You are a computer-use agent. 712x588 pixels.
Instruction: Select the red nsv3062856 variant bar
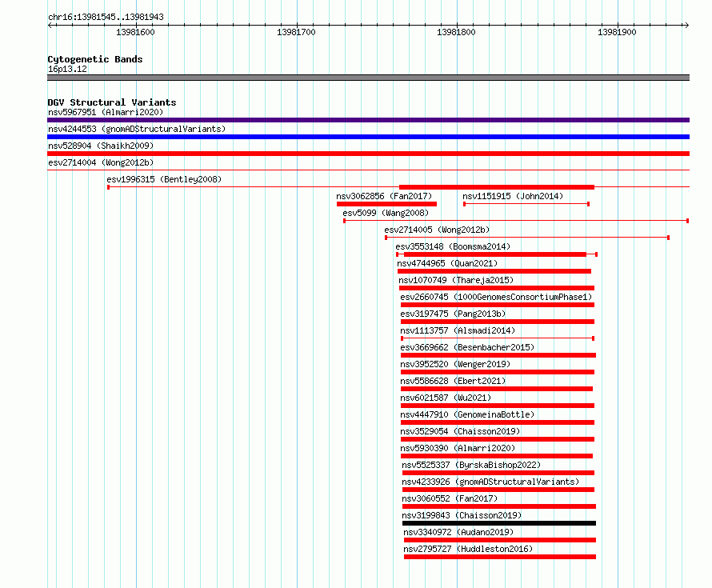[386, 204]
